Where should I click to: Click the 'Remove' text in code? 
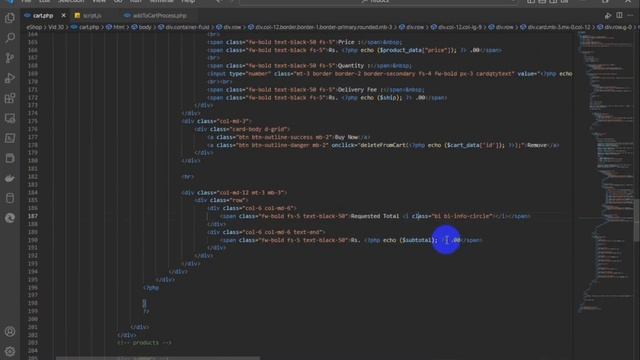click(x=537, y=145)
